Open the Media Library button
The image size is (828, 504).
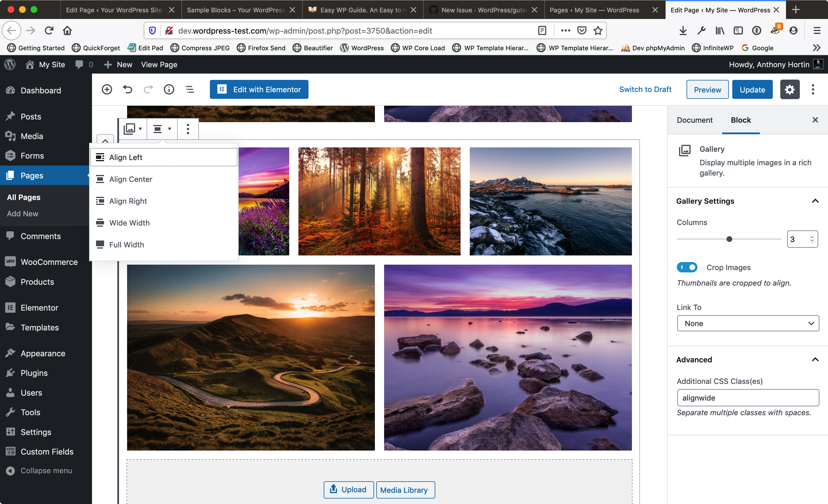point(405,490)
